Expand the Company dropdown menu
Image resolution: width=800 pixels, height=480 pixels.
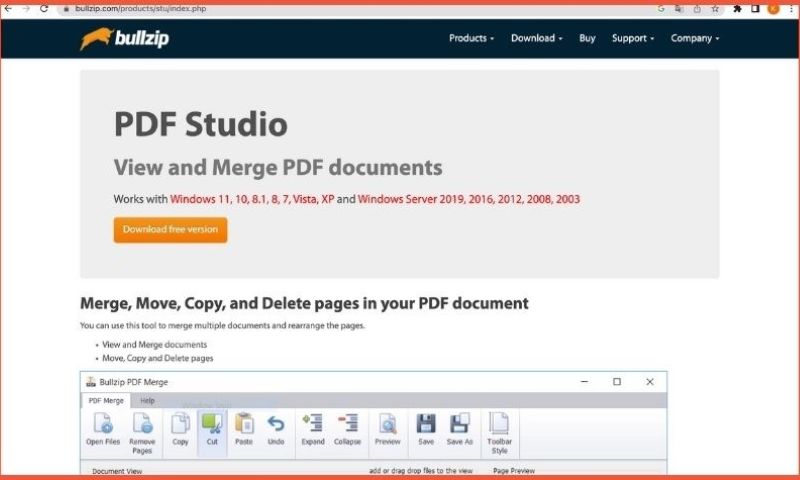[x=695, y=38]
